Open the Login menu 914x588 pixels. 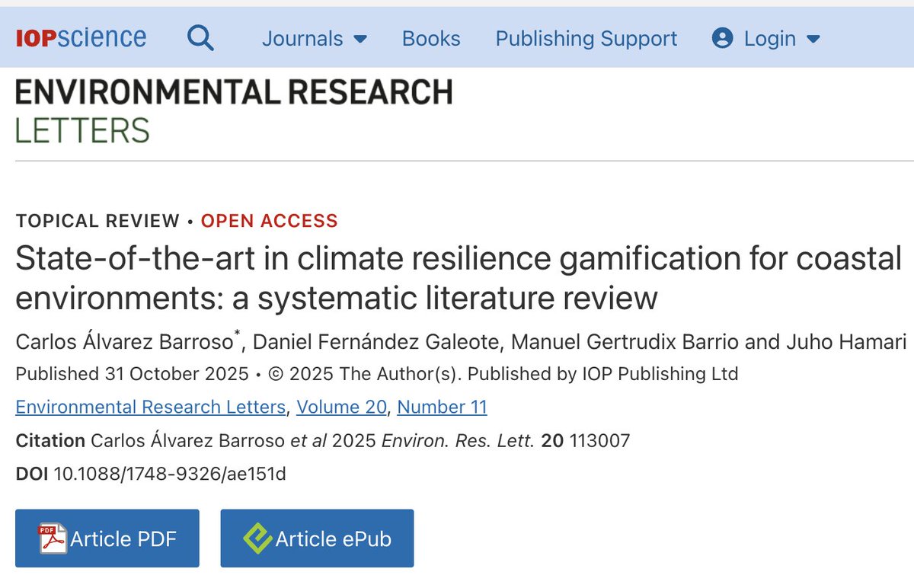tap(766, 38)
